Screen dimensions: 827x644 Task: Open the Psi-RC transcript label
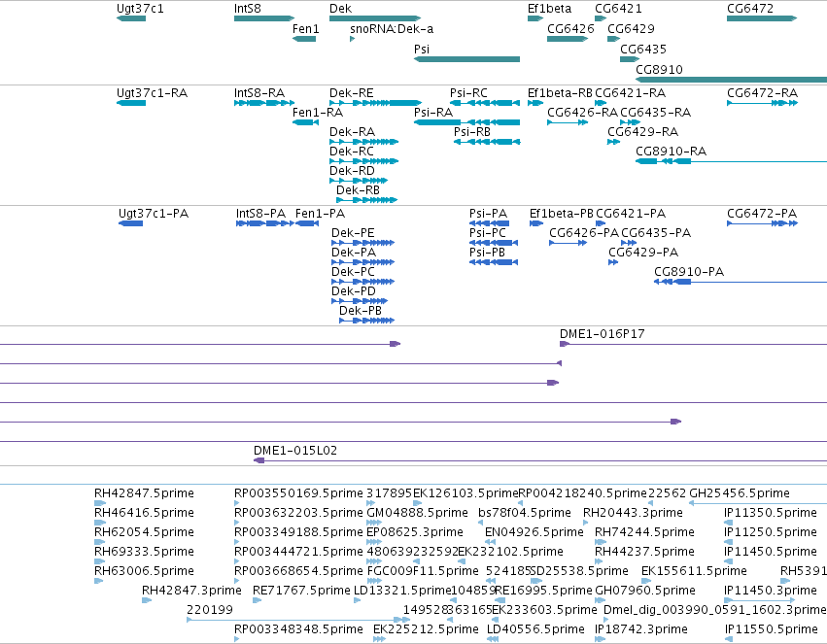468,93
